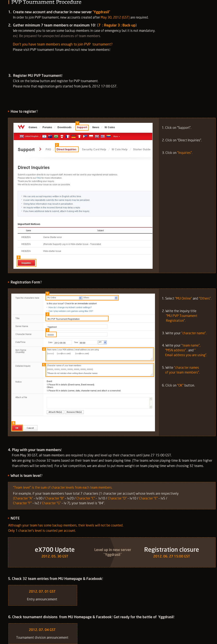Open Remote Support Log in issue notice
Screen dimensions: 217x644
point(72,244)
